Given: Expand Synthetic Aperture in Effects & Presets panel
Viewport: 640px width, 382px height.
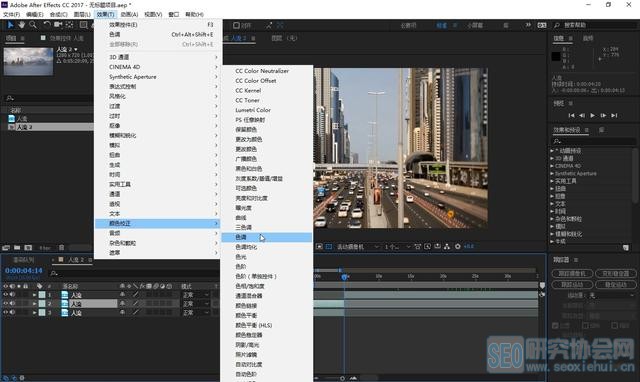Looking at the screenshot, I should (552, 173).
